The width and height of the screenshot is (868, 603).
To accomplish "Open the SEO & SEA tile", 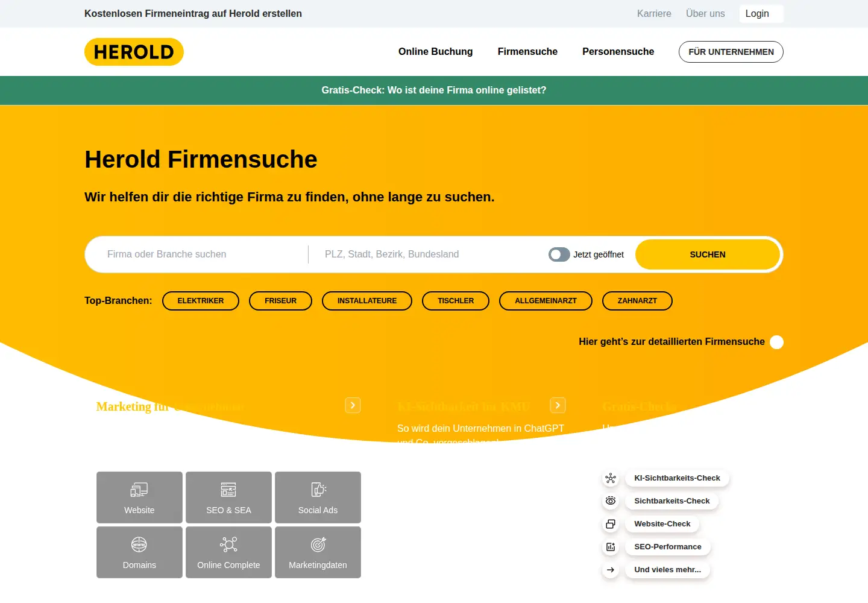I will [x=228, y=497].
